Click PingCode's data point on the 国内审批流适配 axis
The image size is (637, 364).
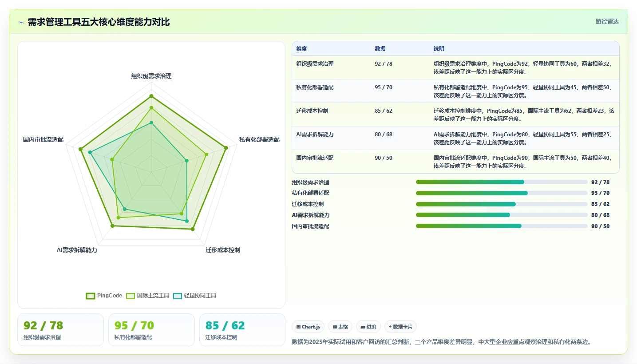[x=80, y=149]
